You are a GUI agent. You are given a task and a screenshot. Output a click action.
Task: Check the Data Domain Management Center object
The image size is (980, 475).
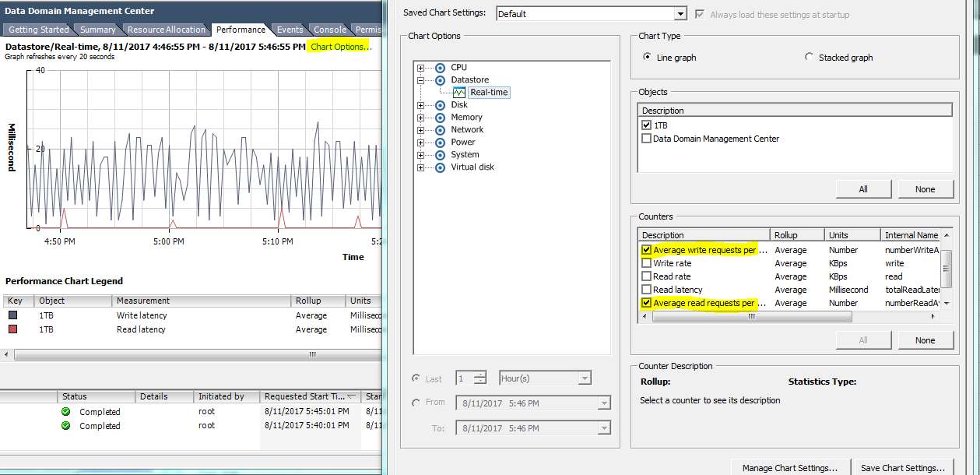646,138
